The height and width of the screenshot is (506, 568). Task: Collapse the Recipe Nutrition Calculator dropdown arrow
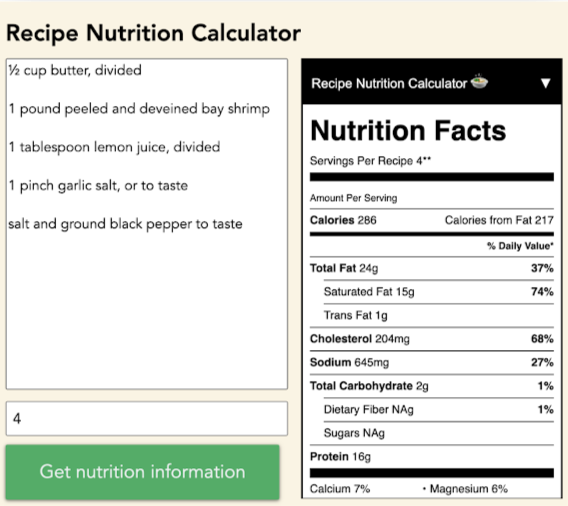coord(546,83)
